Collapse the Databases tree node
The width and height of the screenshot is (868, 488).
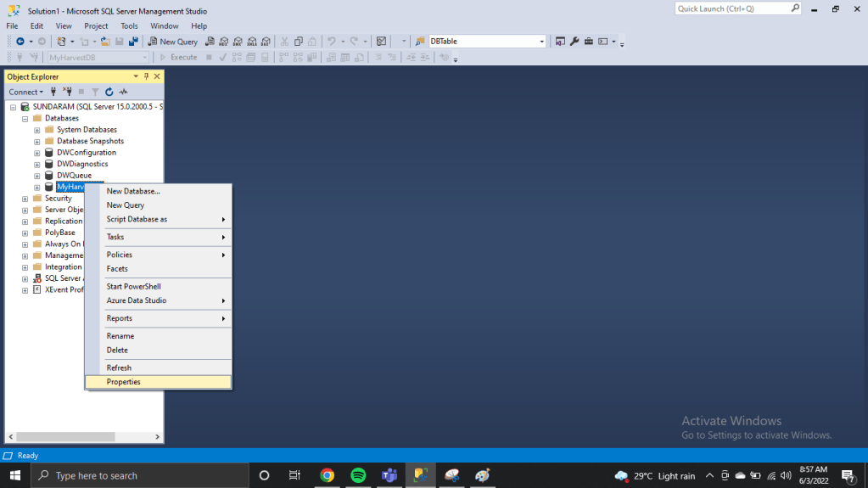point(25,119)
